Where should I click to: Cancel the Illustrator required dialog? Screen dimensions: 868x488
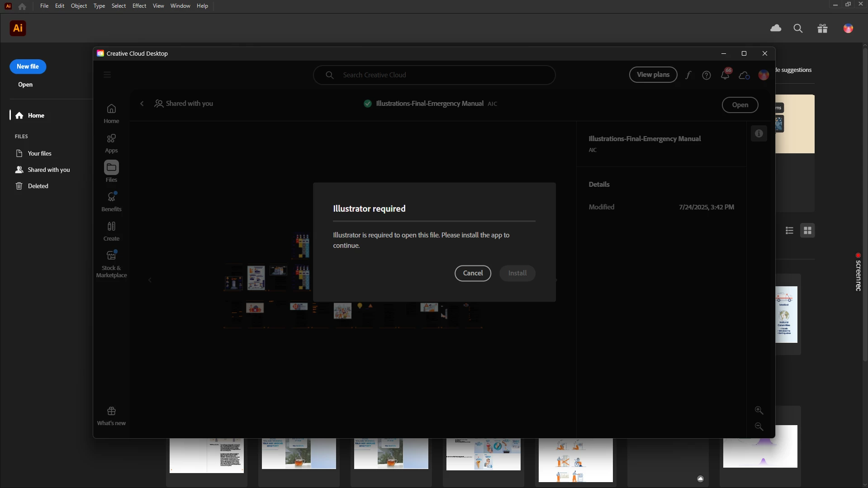473,273
